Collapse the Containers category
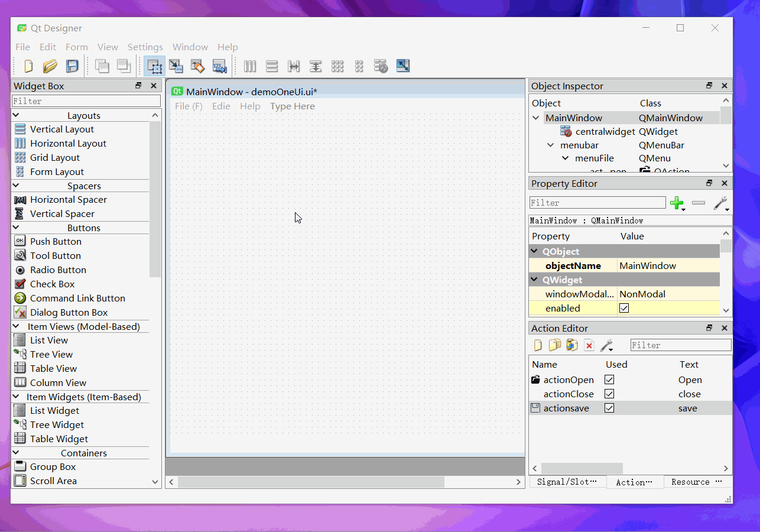 coord(16,453)
